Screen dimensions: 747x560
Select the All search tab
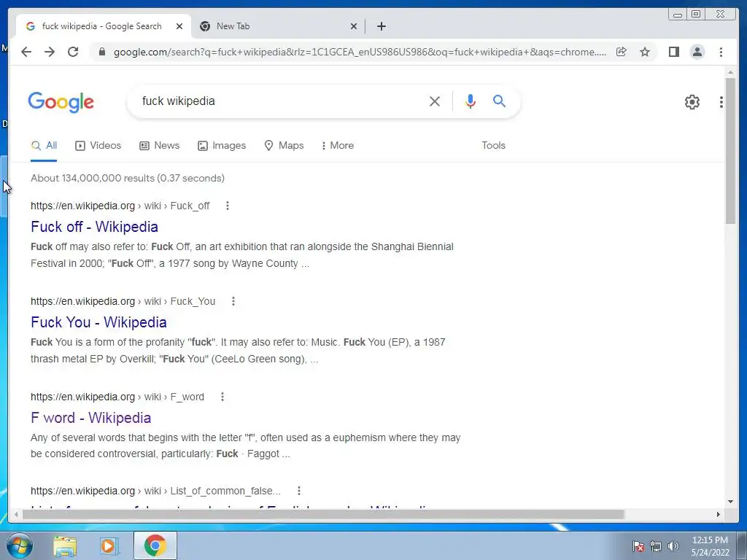pos(44,146)
